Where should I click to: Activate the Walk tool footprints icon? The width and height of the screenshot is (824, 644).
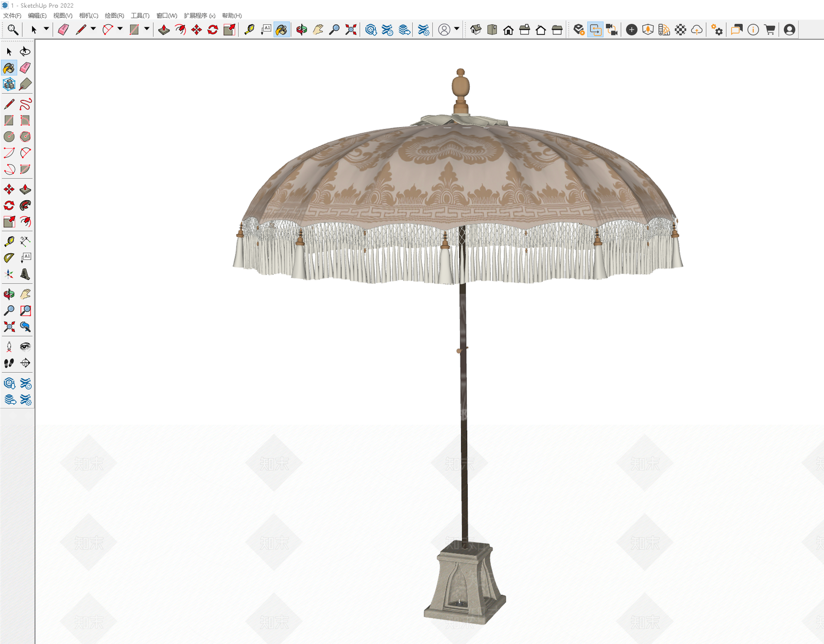pos(9,363)
